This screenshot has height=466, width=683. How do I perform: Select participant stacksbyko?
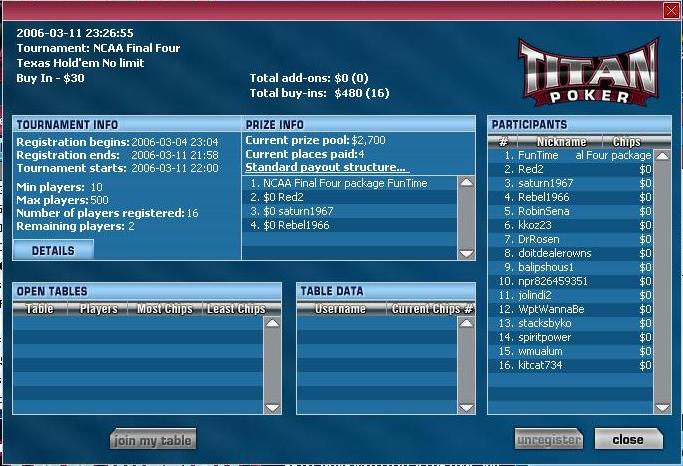pyautogui.click(x=571, y=323)
